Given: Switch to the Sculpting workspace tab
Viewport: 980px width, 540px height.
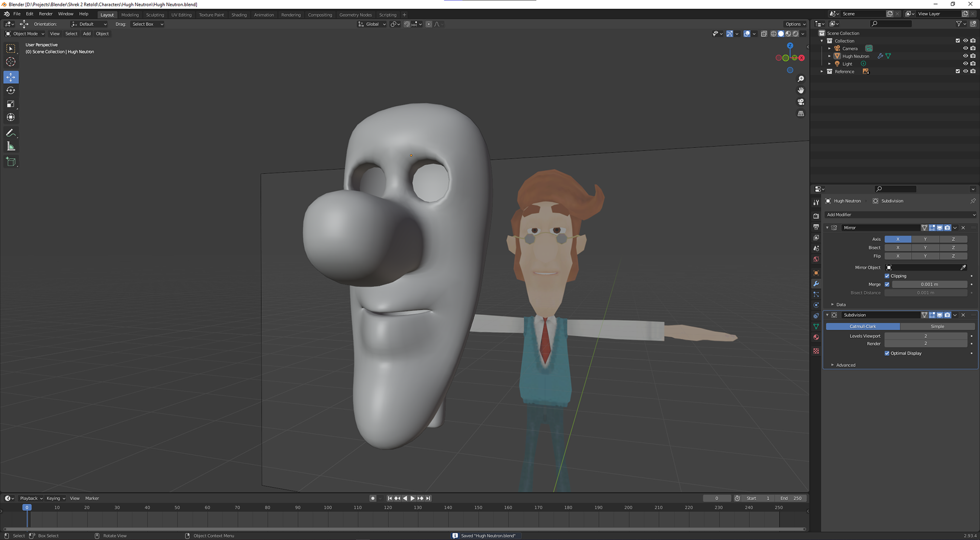Looking at the screenshot, I should pyautogui.click(x=155, y=15).
